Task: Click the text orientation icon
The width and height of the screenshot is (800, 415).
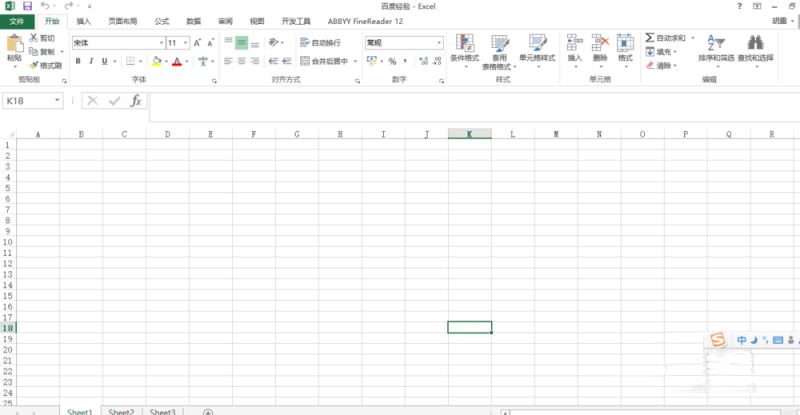Action: [274, 42]
